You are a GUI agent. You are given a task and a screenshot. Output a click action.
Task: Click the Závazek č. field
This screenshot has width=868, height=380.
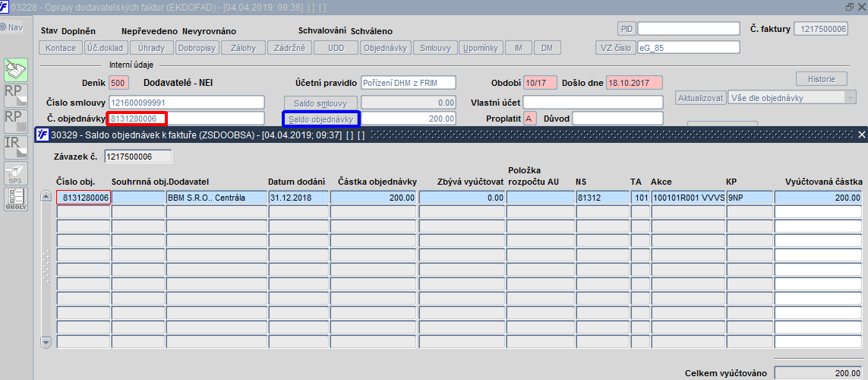(x=138, y=157)
